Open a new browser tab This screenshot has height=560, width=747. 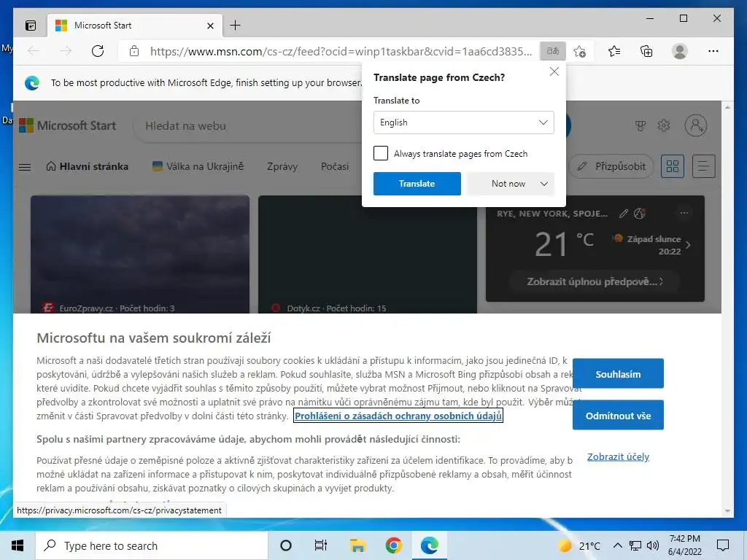[236, 26]
